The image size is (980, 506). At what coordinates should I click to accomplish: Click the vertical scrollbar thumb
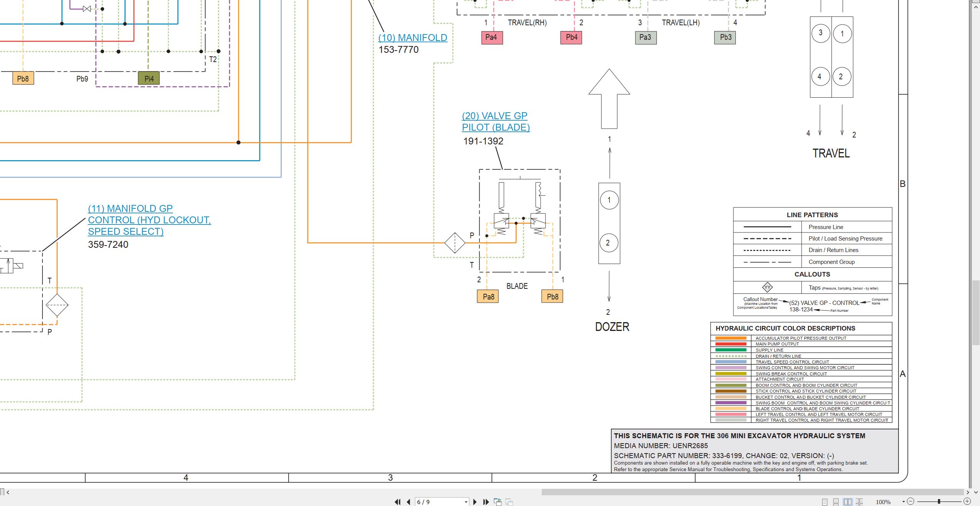click(x=976, y=313)
